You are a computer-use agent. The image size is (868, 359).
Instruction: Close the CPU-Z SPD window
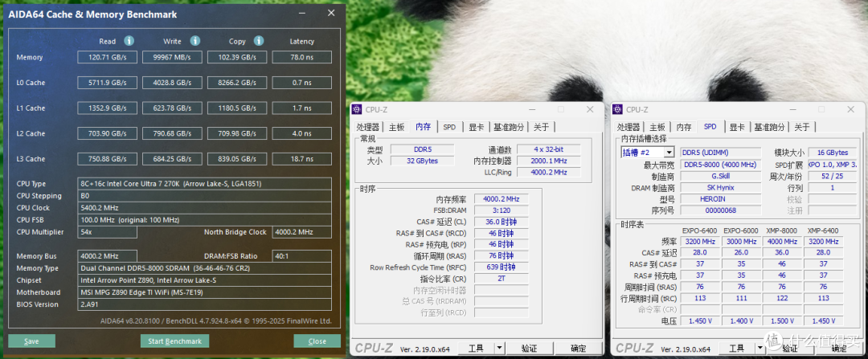tap(851, 109)
